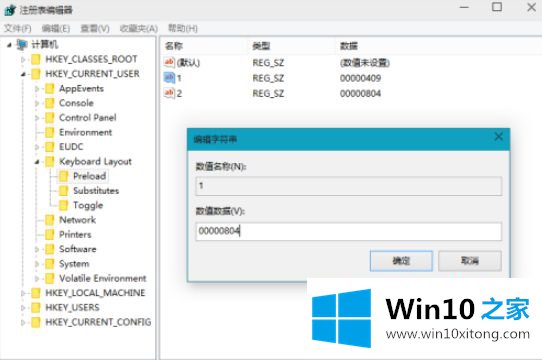
Task: Click the value data field containing 00000804
Action: pos(348,231)
